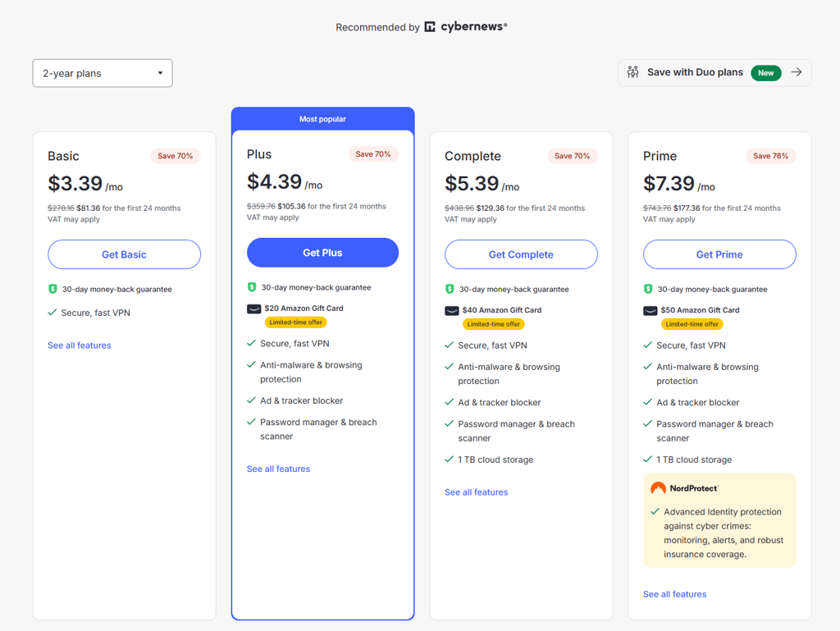
Task: Click the Save 70% badge on Plus plan
Action: 373,154
